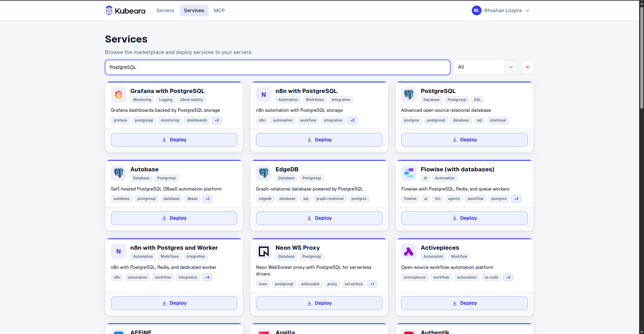
Task: Click the Monitoring category badge on Grafana
Action: pyautogui.click(x=142, y=100)
